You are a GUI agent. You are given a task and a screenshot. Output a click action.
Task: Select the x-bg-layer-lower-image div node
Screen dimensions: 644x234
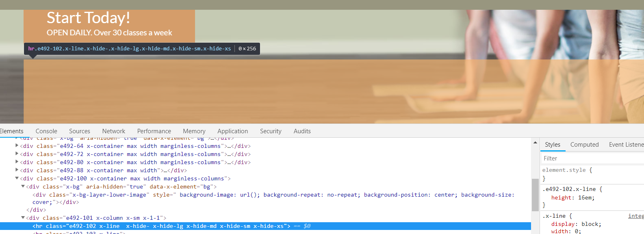(273, 198)
